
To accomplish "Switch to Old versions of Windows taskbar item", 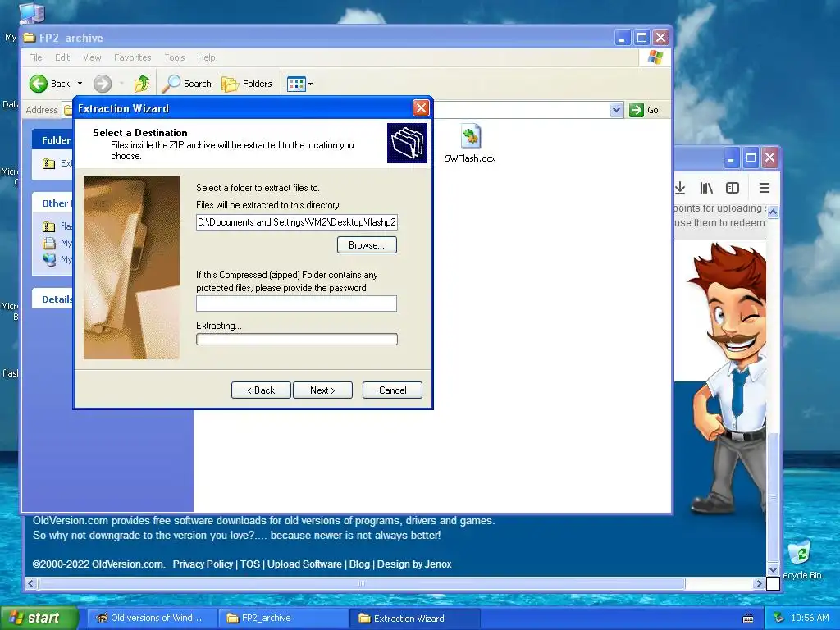I will (152, 618).
